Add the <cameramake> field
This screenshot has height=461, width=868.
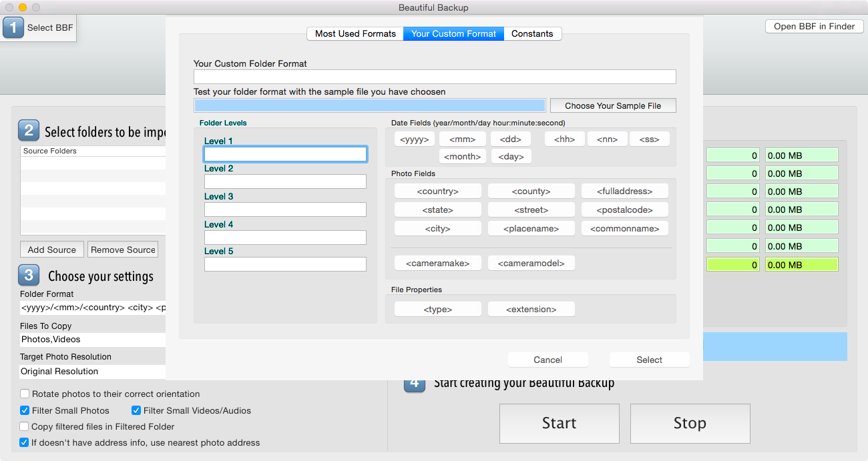(438, 263)
